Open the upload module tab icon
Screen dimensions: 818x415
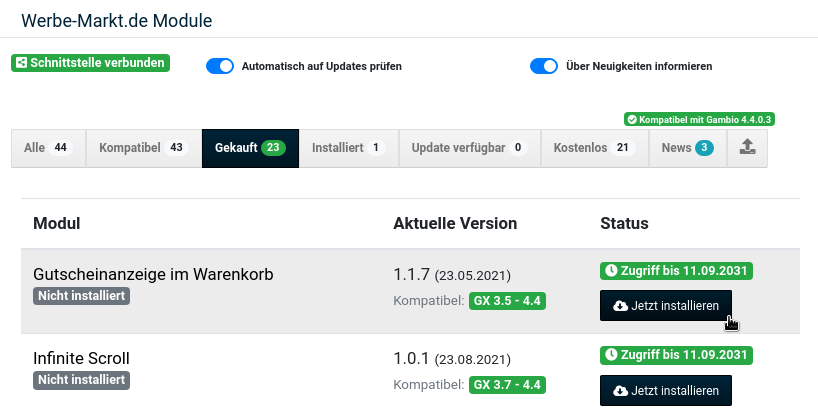point(747,148)
